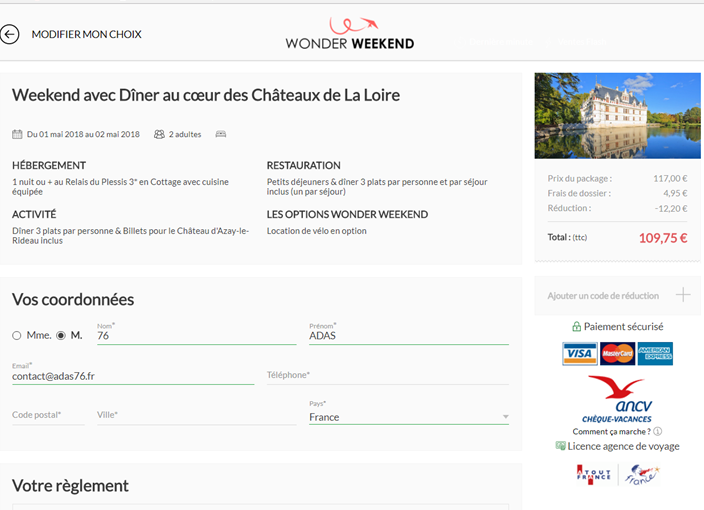
Task: Click the MODIFIER MON CHOIX link
Action: 86,34
